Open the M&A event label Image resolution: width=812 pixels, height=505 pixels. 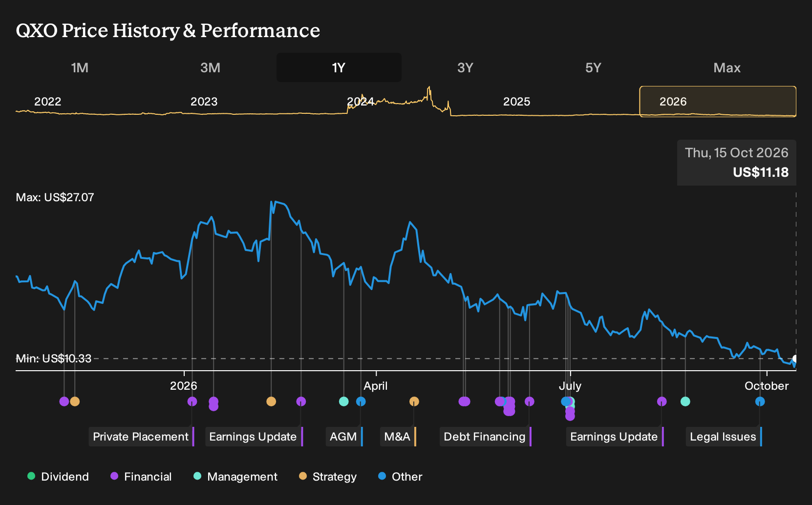coord(398,437)
